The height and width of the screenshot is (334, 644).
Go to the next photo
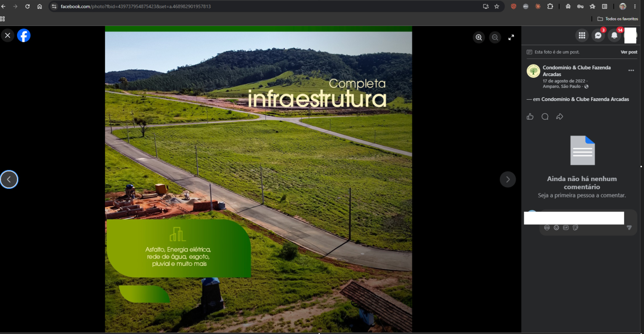(508, 180)
